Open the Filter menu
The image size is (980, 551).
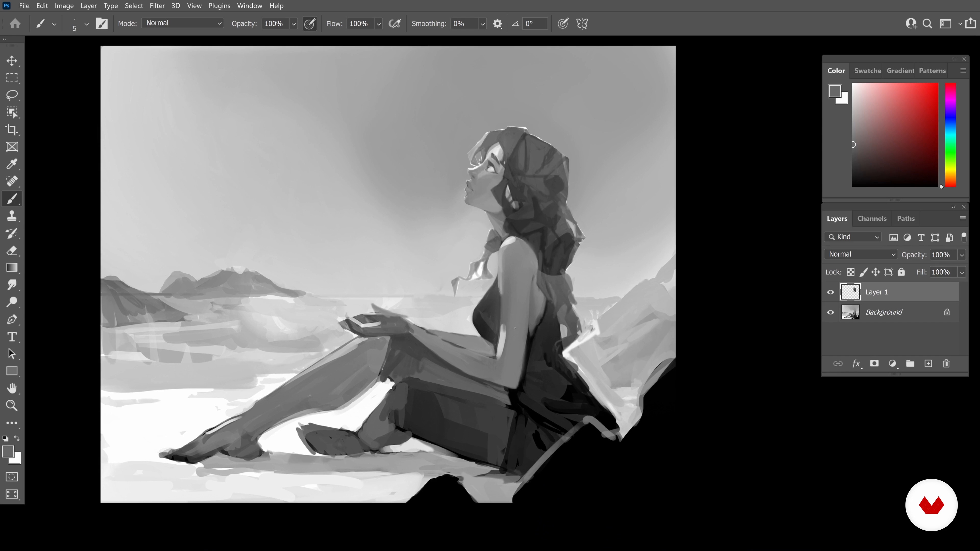(x=157, y=6)
